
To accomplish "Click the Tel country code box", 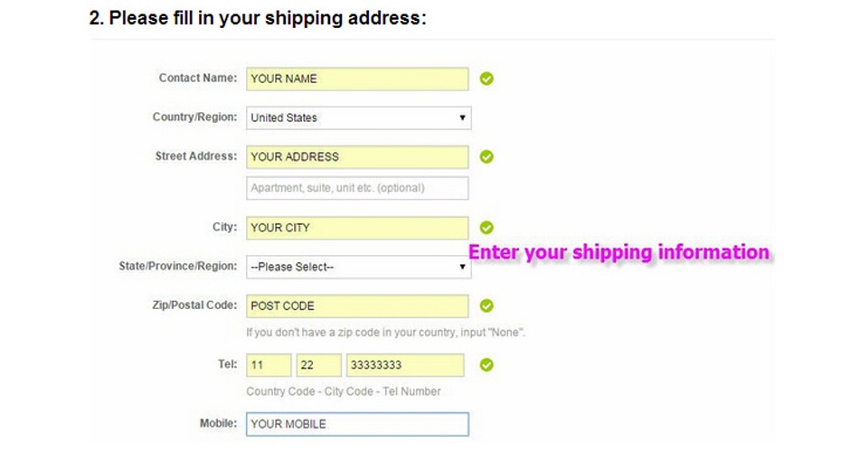I will pos(269,365).
